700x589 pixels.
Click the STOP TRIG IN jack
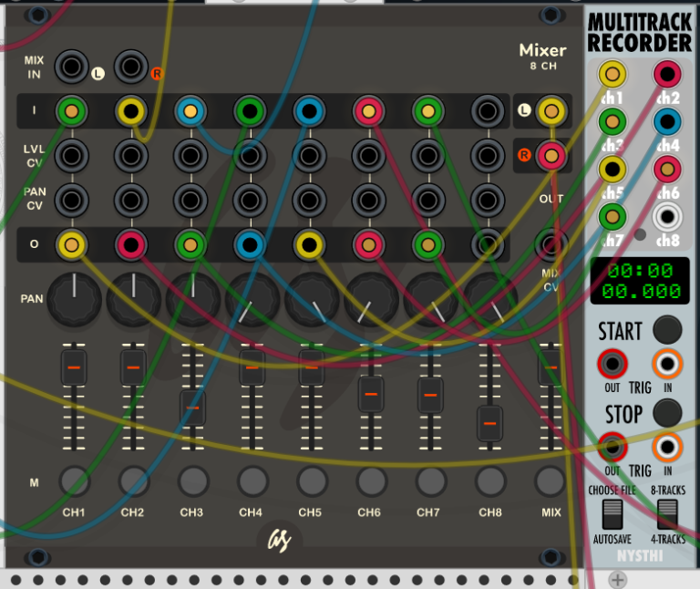point(667,447)
